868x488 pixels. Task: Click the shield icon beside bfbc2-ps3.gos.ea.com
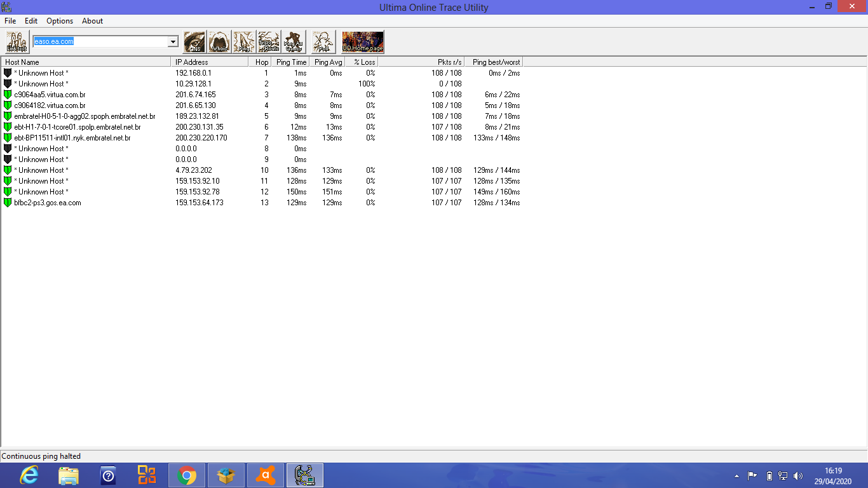[8, 203]
